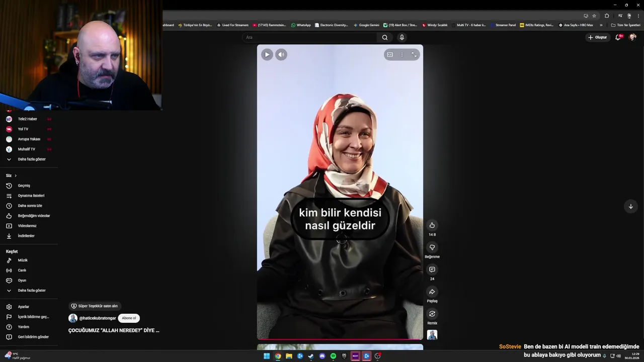Screen dimensions: 644x362
Task: Open the Oluştur create menu
Action: [x=597, y=37]
